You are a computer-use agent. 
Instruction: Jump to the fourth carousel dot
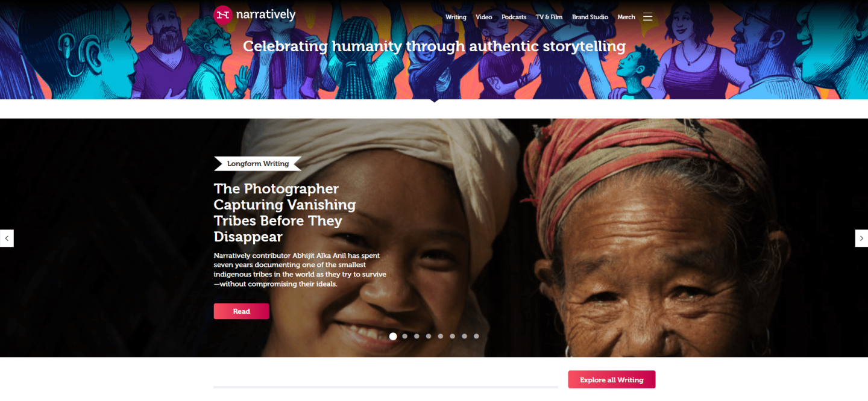[x=429, y=337]
